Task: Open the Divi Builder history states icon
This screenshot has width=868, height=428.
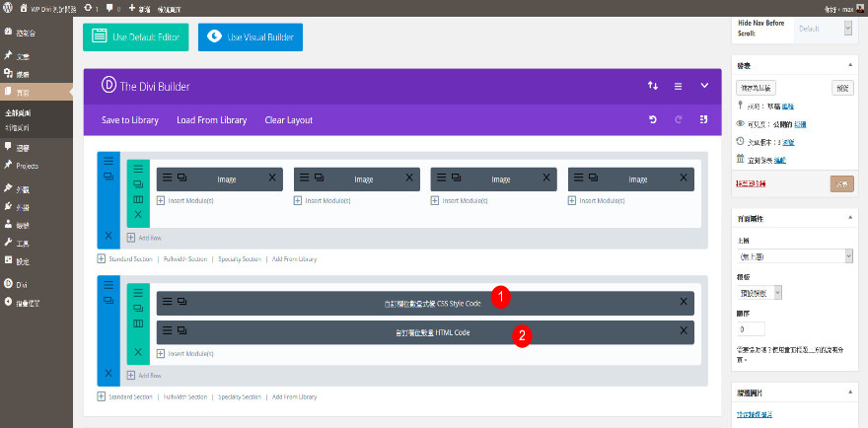Action: point(703,119)
